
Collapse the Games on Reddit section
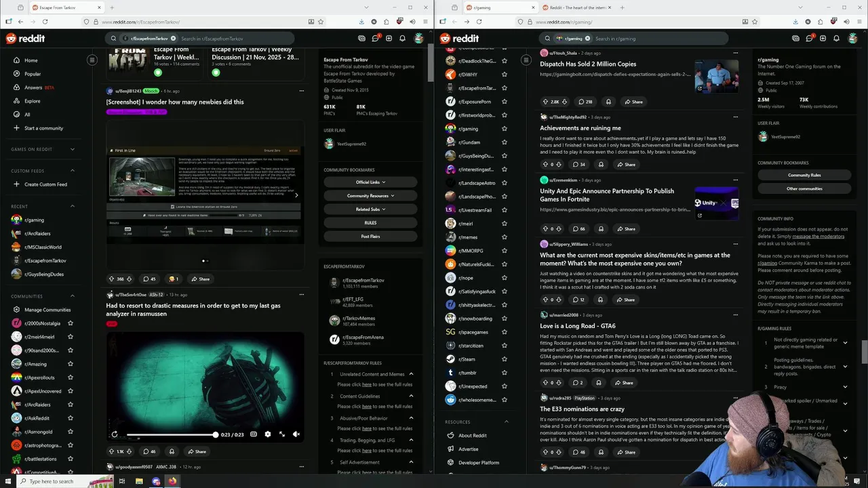pos(73,149)
